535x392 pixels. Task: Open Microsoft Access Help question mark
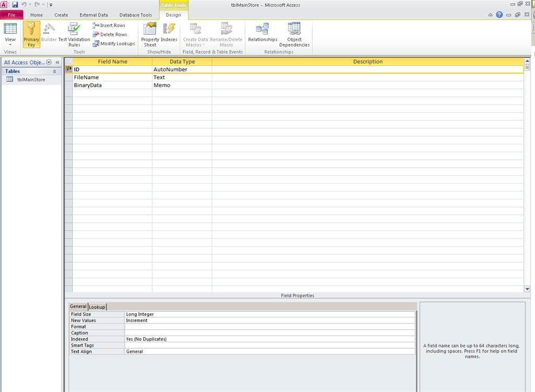click(x=499, y=15)
